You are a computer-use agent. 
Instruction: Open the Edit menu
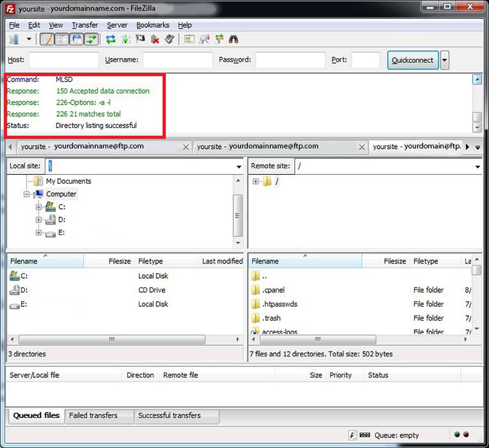(x=34, y=25)
